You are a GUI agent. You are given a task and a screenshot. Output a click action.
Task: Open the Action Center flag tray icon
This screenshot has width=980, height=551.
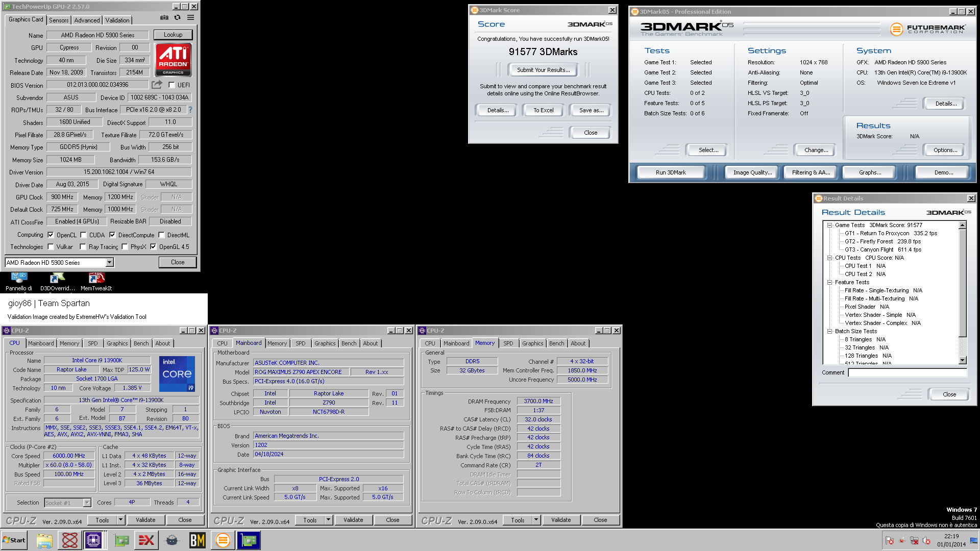[890, 541]
